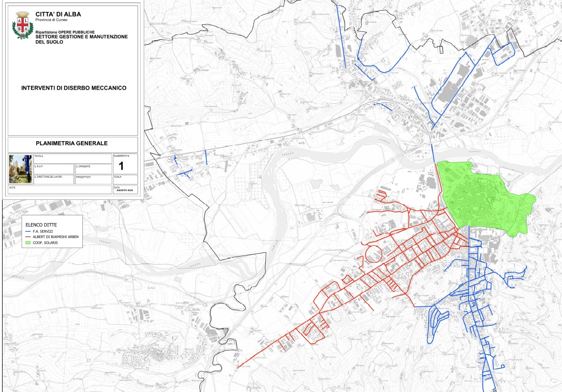The image size is (562, 392).
Task: Click the "TAVOLA" field label
Action: pyautogui.click(x=39, y=156)
